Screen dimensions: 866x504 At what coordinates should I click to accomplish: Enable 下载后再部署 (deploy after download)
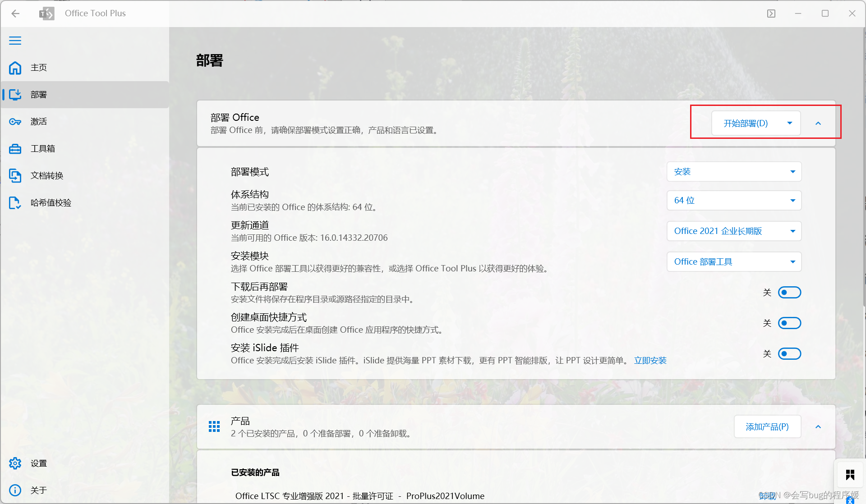pos(789,292)
